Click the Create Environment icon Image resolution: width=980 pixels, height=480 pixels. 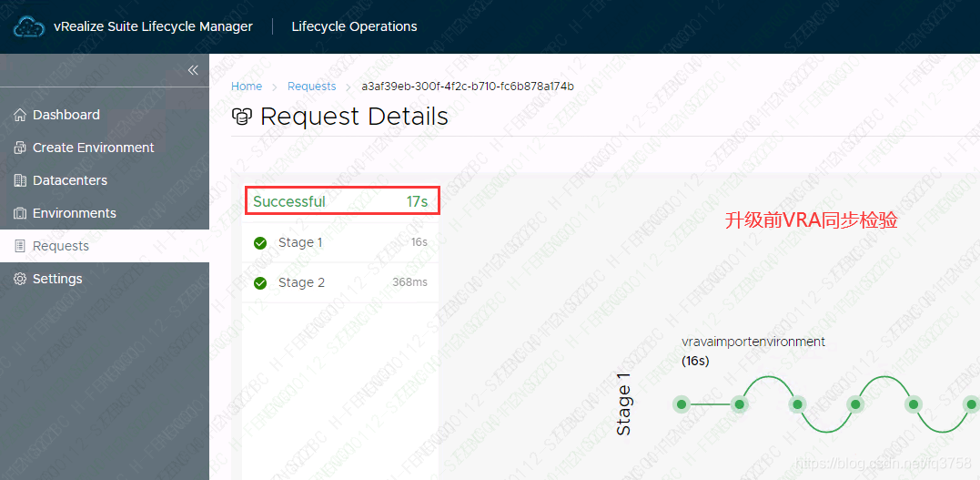coord(21,148)
